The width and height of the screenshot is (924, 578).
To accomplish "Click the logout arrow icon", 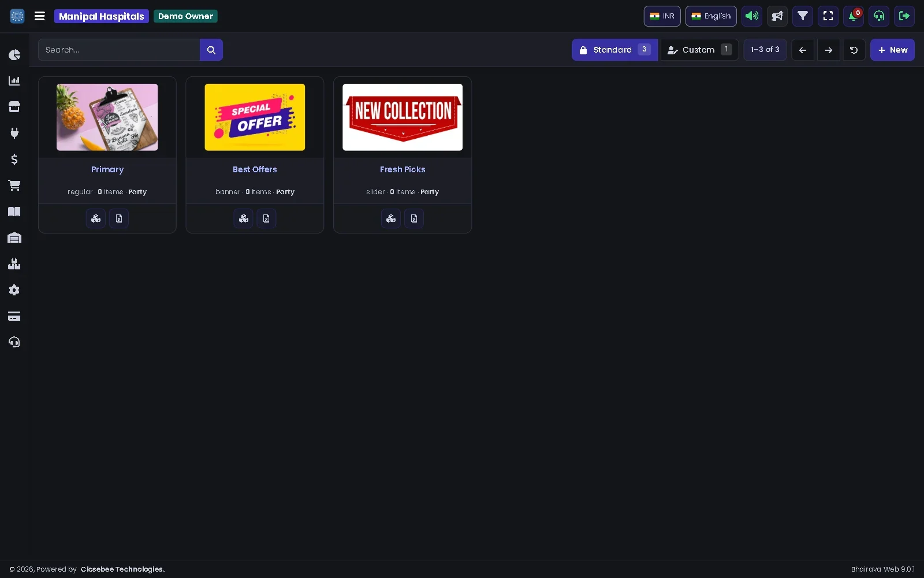I will pos(904,16).
